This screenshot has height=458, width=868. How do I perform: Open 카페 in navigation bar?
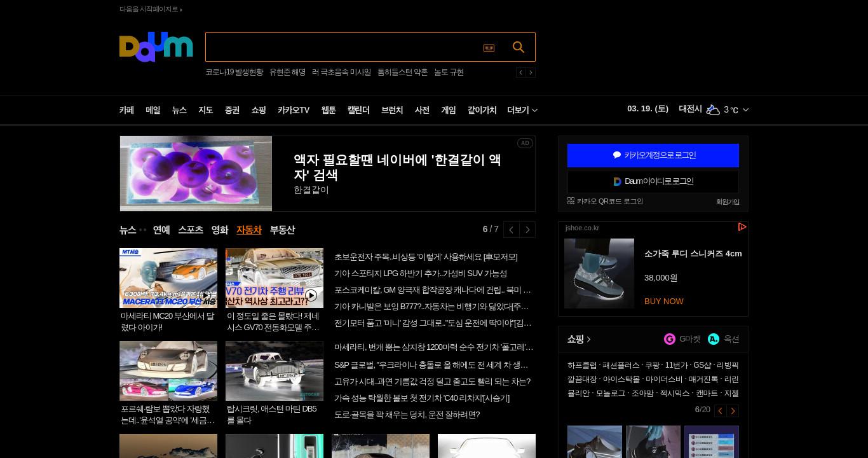127,110
